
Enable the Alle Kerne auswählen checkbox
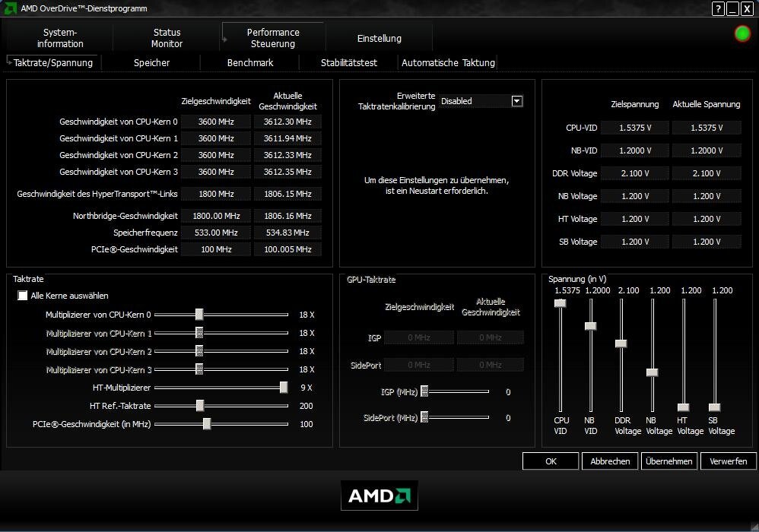[23, 296]
